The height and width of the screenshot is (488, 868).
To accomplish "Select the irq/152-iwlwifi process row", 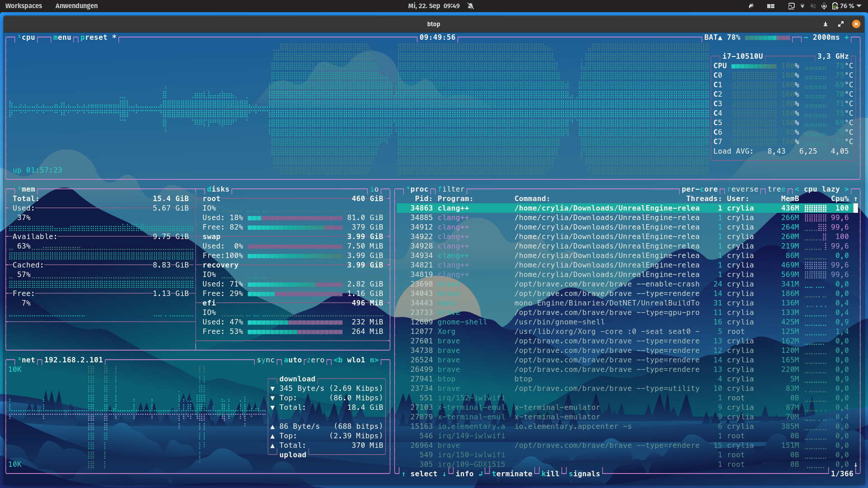I will point(625,398).
